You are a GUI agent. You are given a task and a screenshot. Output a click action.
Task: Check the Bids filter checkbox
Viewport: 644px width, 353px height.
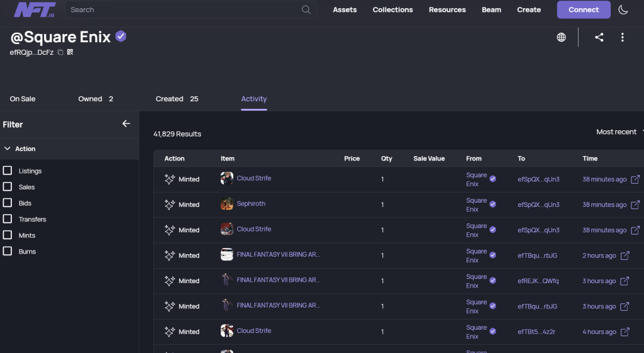[x=8, y=203]
